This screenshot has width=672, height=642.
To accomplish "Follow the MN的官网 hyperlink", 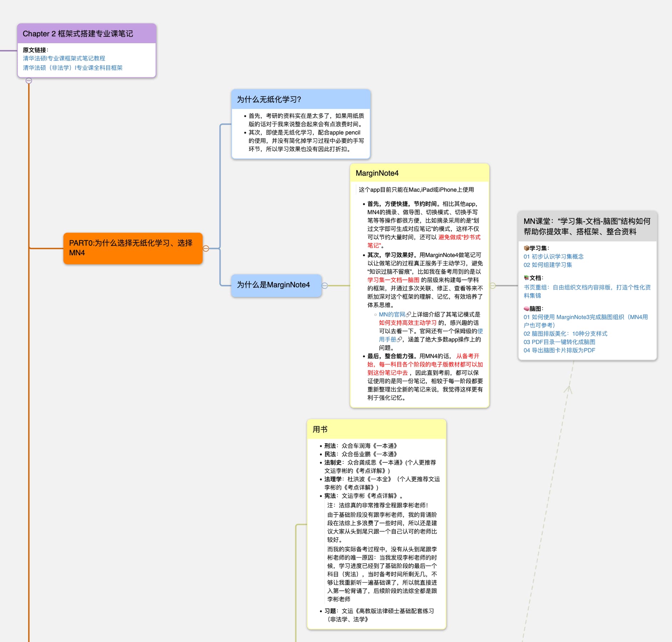I will tap(392, 315).
